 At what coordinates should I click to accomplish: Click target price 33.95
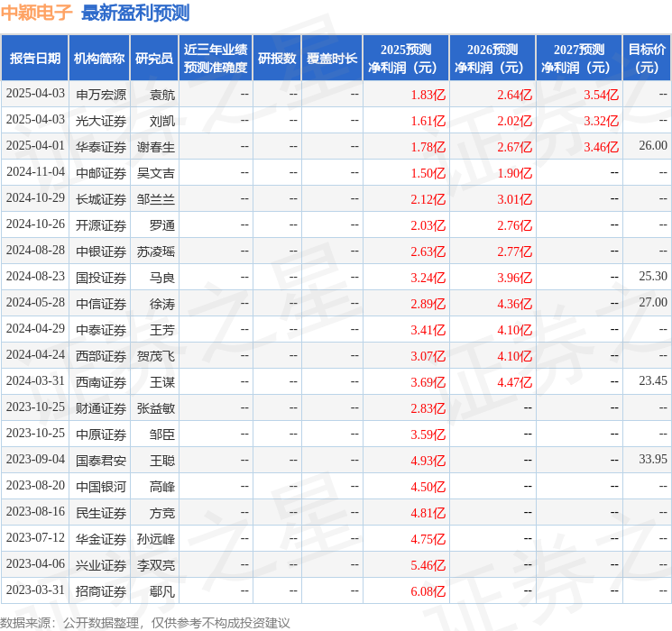tap(653, 459)
